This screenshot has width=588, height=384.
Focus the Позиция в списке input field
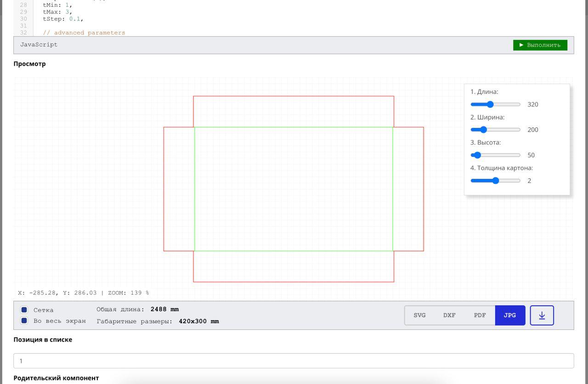pyautogui.click(x=294, y=361)
